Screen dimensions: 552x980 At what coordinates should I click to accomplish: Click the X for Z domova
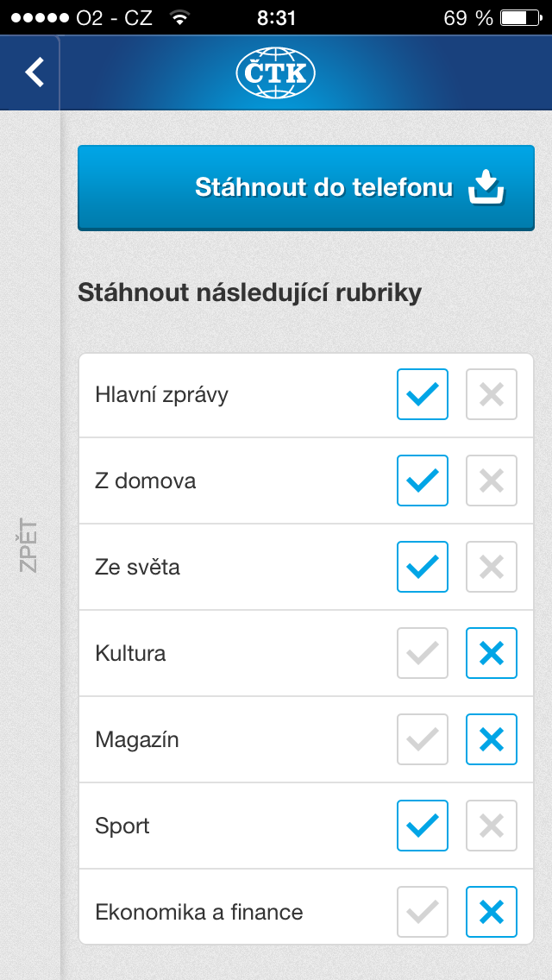492,481
